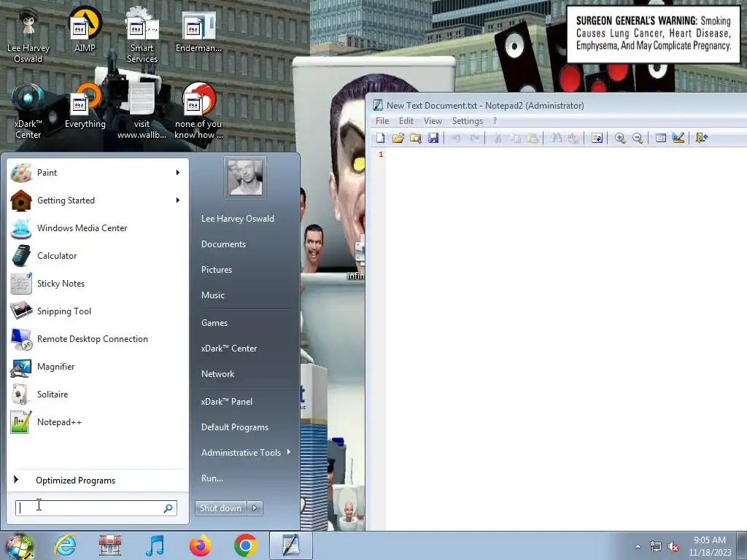
Task: Open Music from the Start menu
Action: click(x=213, y=295)
